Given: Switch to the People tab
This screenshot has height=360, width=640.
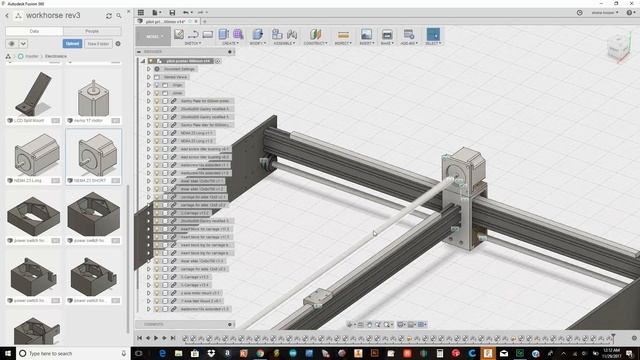Looking at the screenshot, I should pos(92,31).
